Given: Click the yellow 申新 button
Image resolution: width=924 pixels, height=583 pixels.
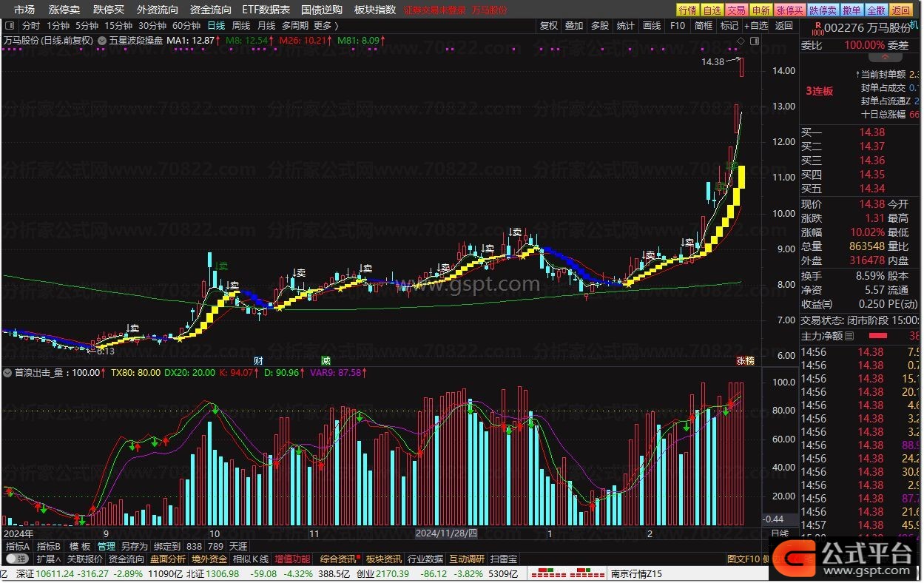Looking at the screenshot, I should 761,10.
